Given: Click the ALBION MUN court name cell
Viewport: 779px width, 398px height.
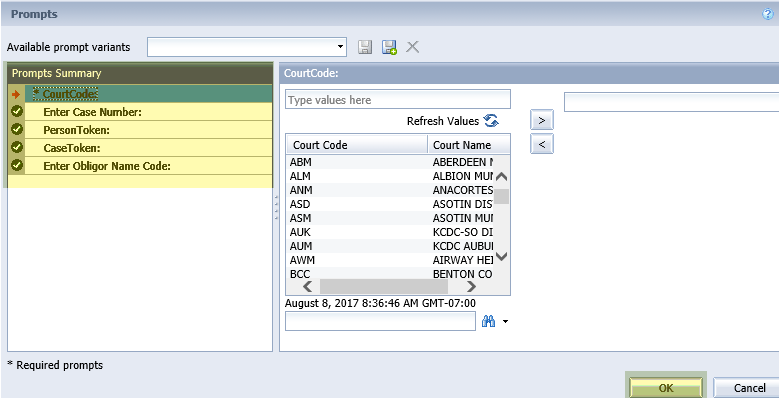Looking at the screenshot, I should [463, 176].
